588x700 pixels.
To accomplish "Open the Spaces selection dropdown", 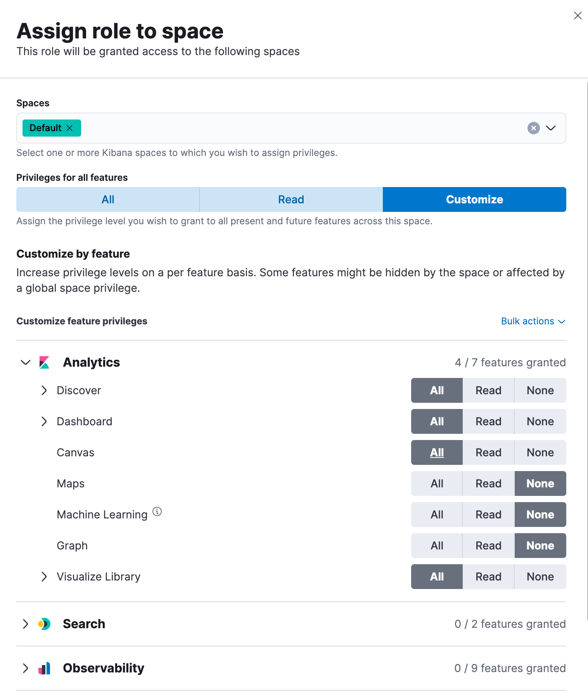I will [551, 128].
